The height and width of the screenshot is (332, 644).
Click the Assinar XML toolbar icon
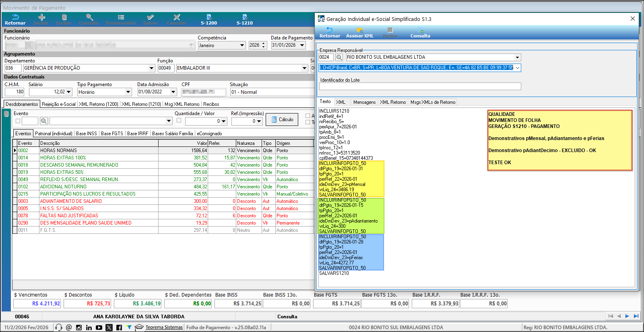coord(360,32)
